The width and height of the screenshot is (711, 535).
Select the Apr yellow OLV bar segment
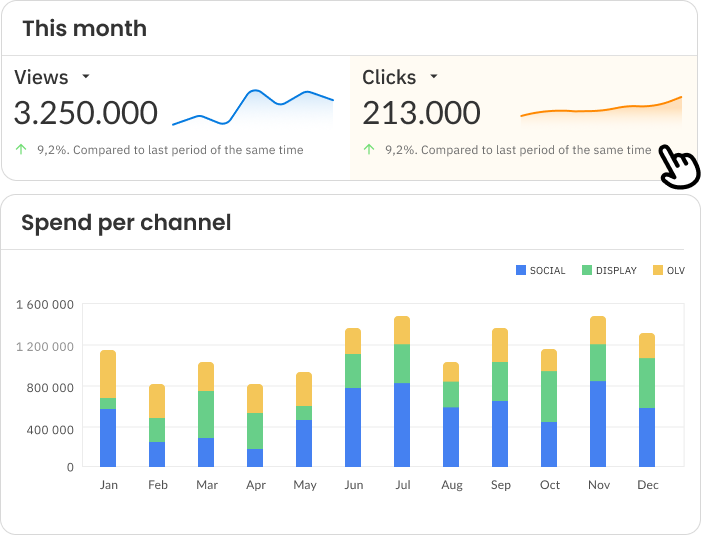click(x=255, y=399)
